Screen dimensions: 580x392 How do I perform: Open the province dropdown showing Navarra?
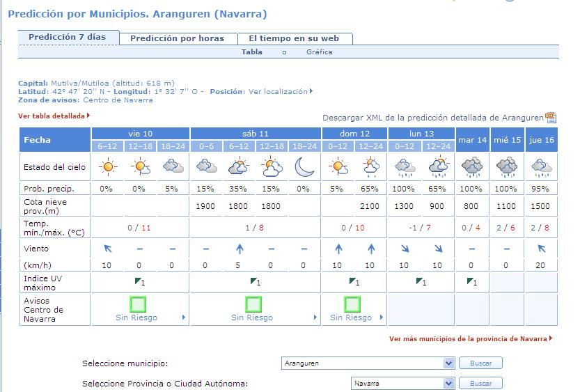(402, 384)
